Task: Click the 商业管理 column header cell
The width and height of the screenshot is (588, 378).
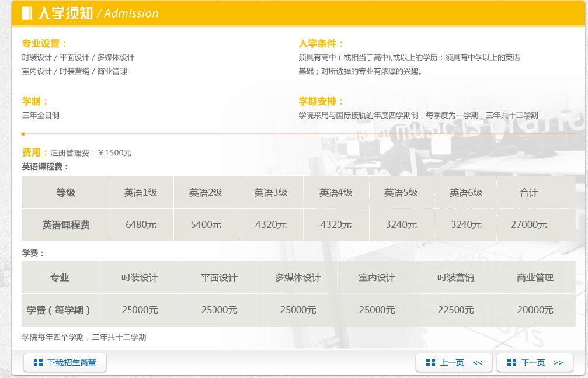Action: coord(534,278)
